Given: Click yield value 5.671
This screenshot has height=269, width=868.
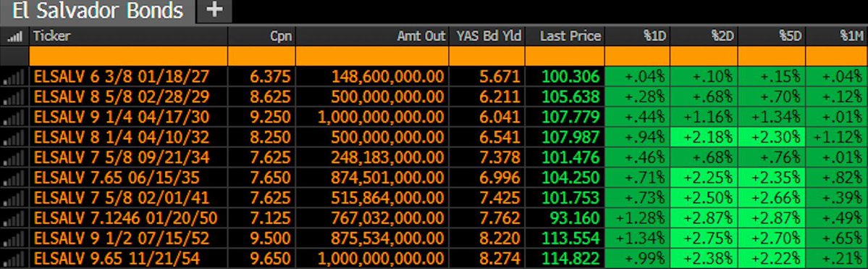Looking at the screenshot, I should [x=500, y=77].
